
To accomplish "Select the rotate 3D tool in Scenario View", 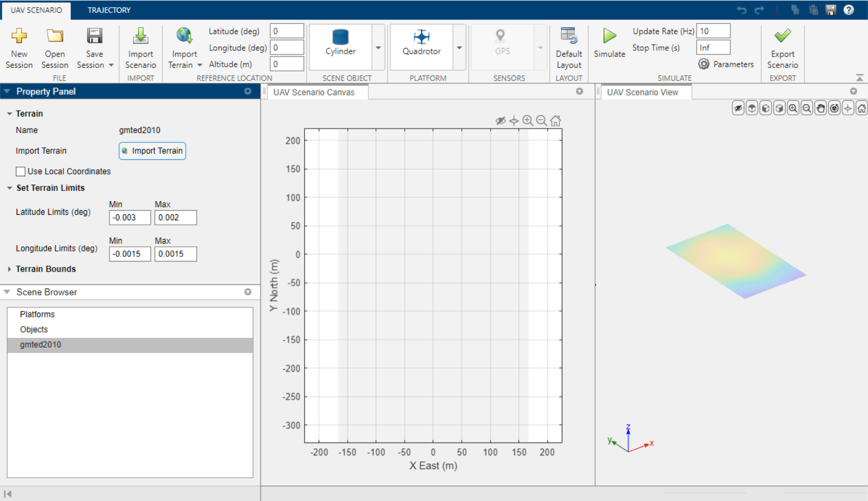I will tap(834, 108).
